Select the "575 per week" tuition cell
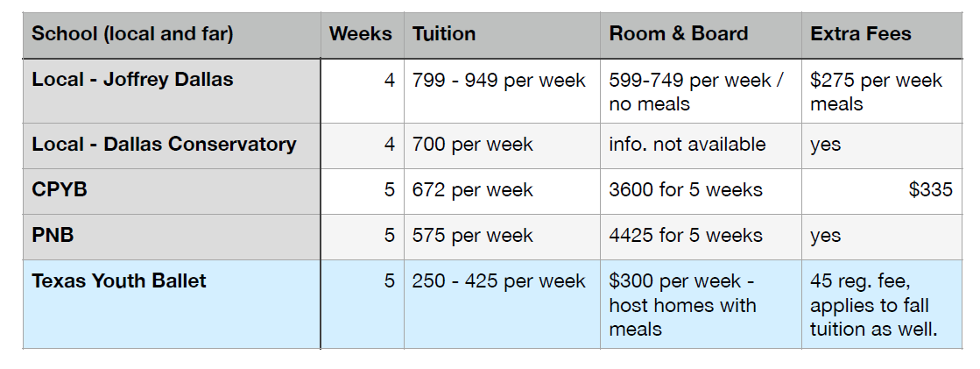Screen dimensions: 980x369 coord(473,236)
